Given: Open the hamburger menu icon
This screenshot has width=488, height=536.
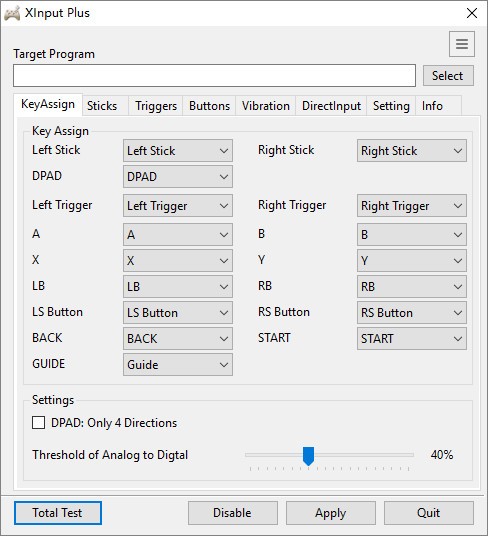Looking at the screenshot, I should (x=462, y=44).
